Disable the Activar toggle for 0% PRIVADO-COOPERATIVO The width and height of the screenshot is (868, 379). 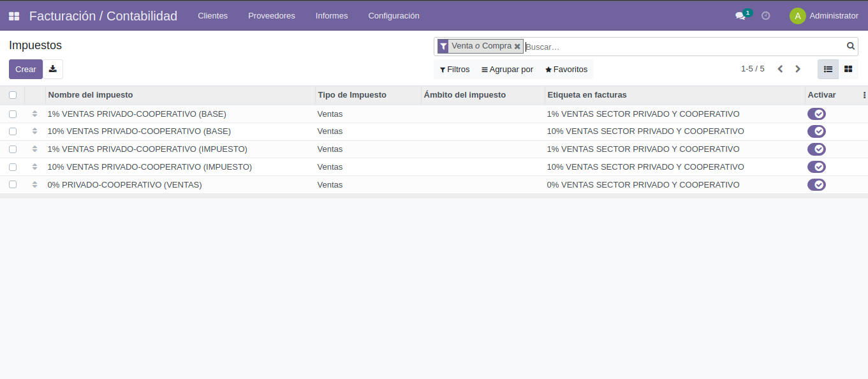[x=816, y=184]
